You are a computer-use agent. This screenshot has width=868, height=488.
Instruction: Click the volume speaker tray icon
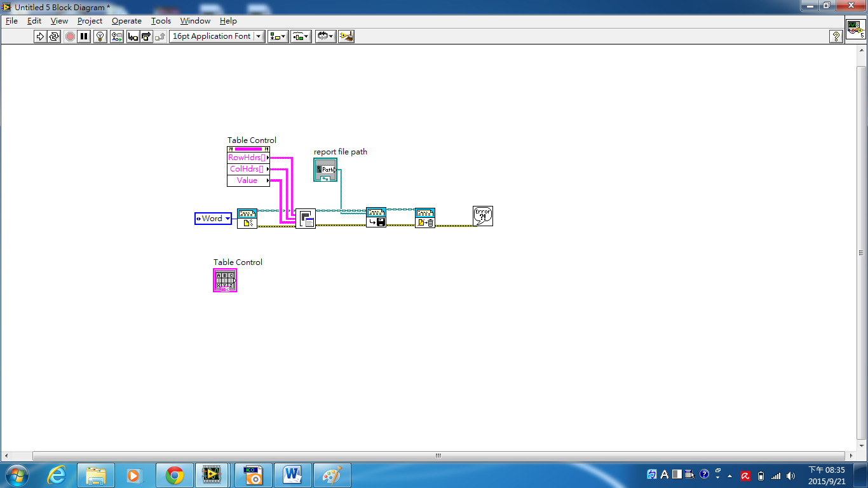790,475
